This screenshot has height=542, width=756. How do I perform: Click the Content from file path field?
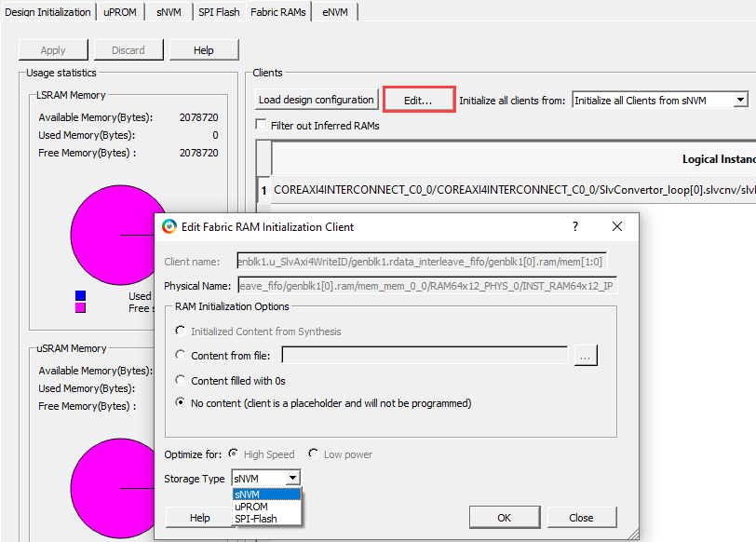coord(425,355)
